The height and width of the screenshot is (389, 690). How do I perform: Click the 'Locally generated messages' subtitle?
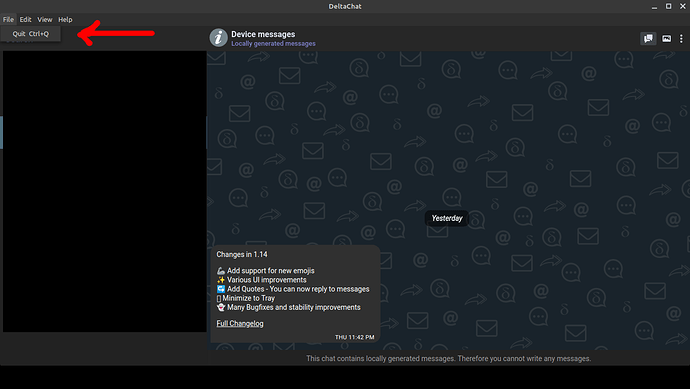273,44
